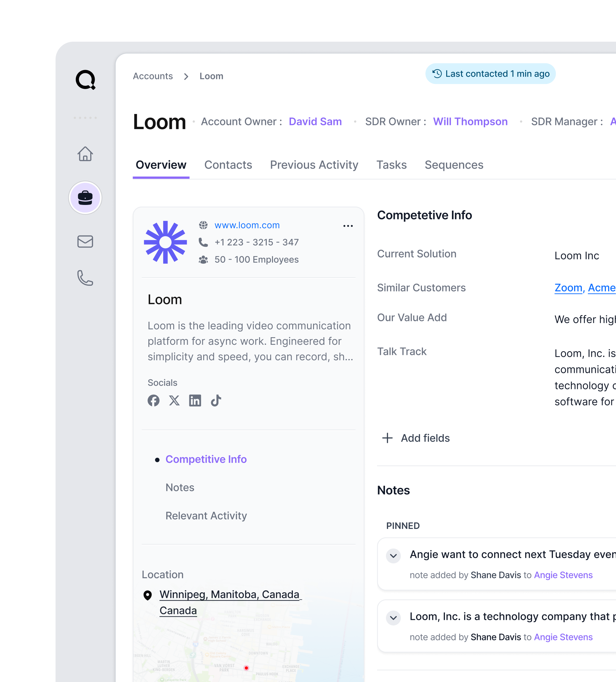Viewport: 616px width, 682px height.
Task: Click the Q app logo at top left
Action: 86,80
